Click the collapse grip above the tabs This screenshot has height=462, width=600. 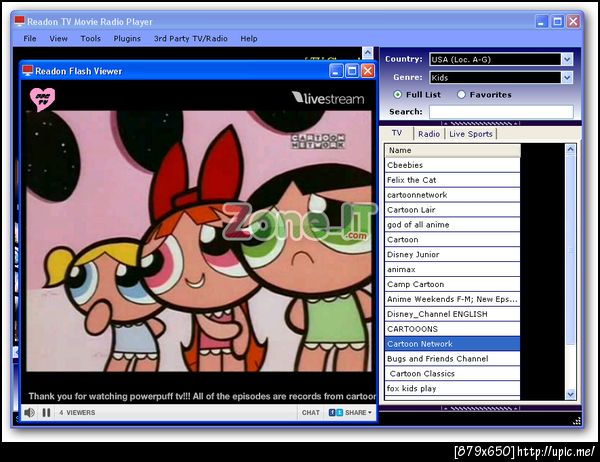480,123
